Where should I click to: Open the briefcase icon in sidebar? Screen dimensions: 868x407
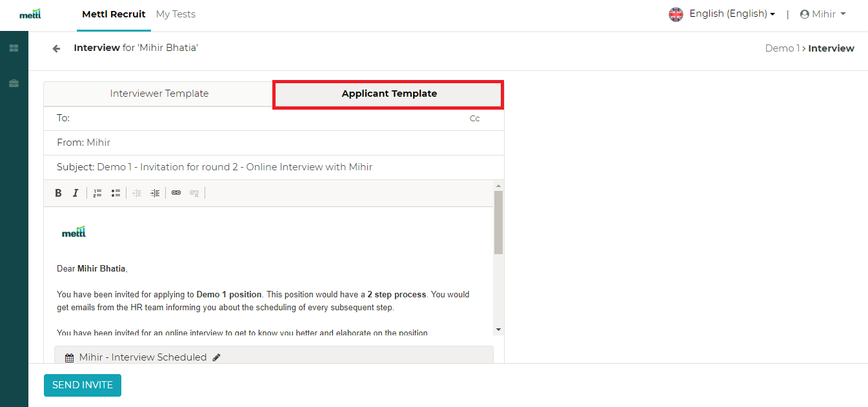click(14, 83)
